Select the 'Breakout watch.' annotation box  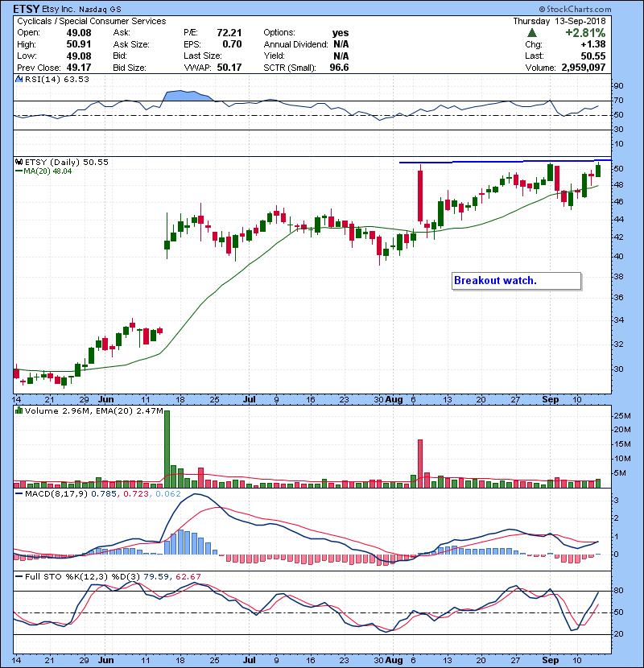pos(515,281)
